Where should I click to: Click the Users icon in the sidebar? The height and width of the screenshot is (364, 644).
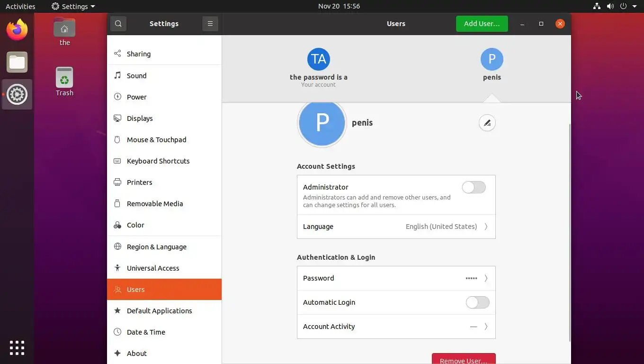point(117,289)
